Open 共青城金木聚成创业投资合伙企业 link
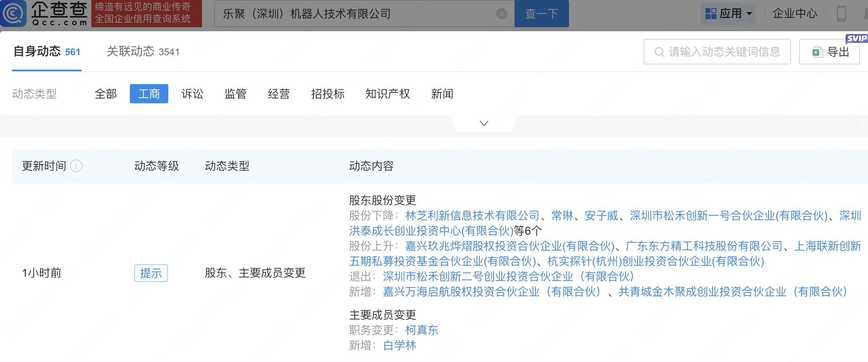 734,292
